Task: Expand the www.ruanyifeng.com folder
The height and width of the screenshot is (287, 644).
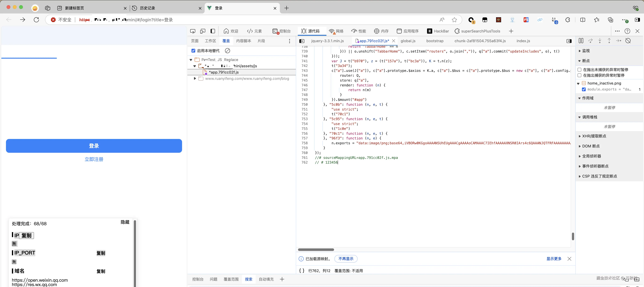Action: [x=195, y=79]
